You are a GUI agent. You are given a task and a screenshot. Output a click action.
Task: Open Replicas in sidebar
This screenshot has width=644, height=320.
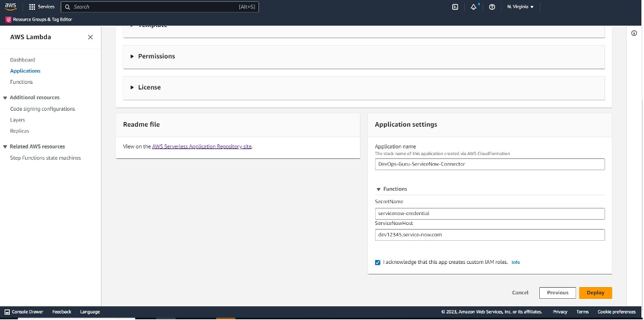[x=19, y=131]
